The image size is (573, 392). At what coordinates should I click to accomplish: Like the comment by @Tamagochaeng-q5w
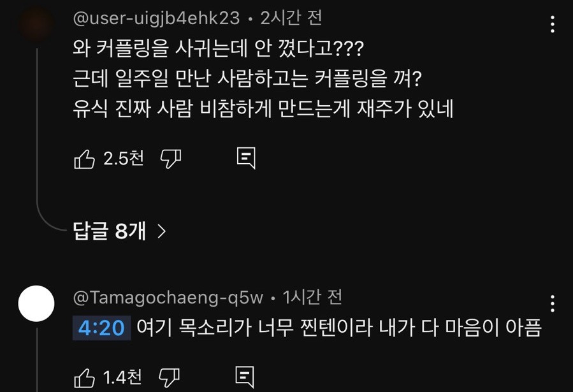85,378
